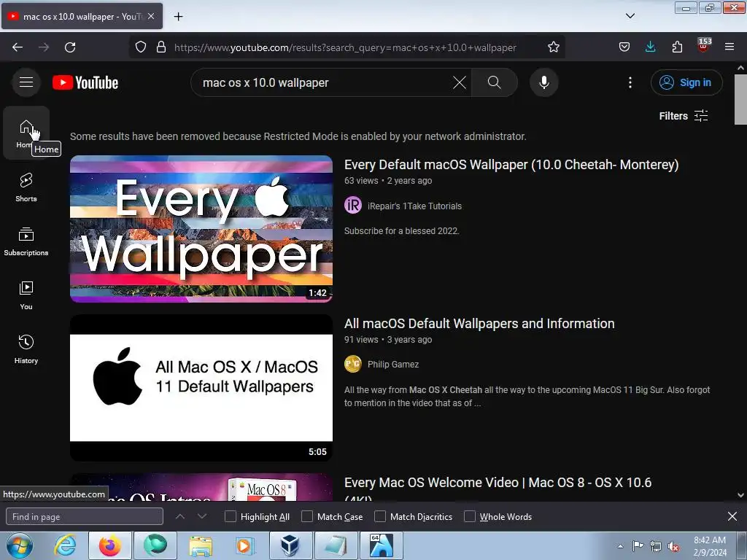Enable the Highlight All checkbox
This screenshot has width=747, height=560.
pyautogui.click(x=230, y=517)
